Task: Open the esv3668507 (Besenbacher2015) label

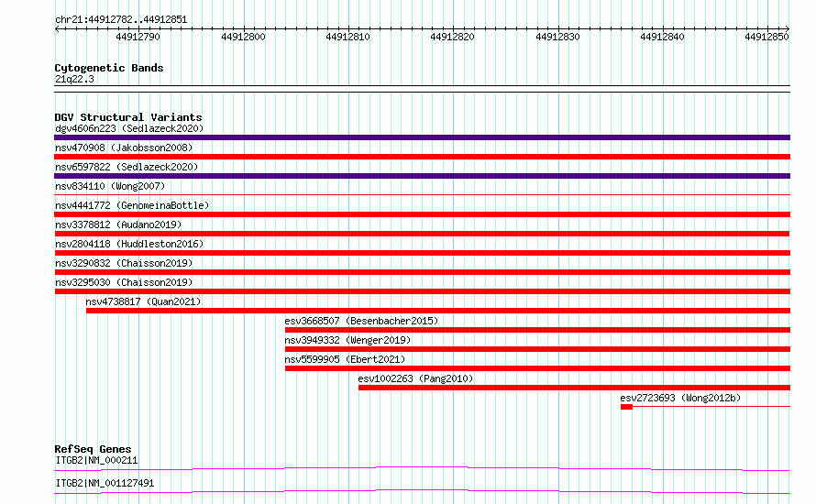Action: [361, 321]
